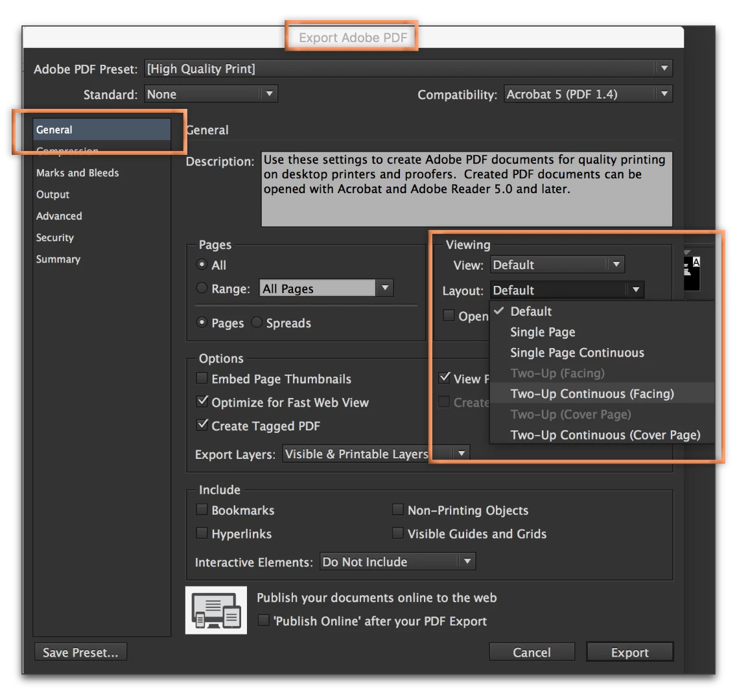Select the General category in sidebar

pyautogui.click(x=102, y=129)
